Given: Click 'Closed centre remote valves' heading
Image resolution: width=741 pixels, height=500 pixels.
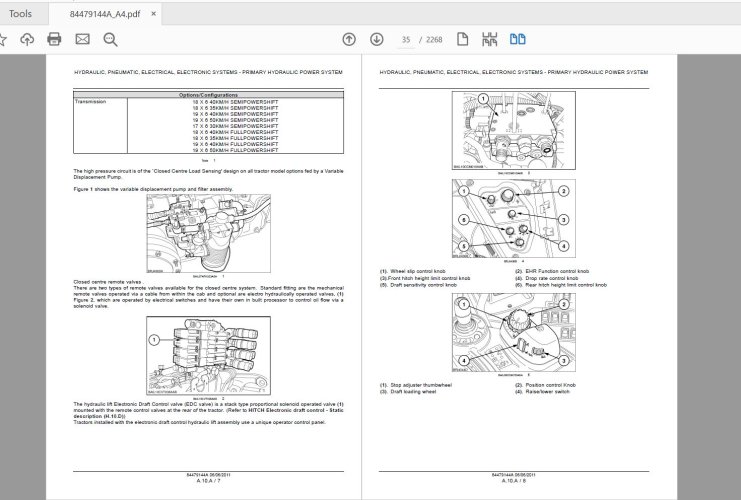Looking at the screenshot, I should 107,282.
